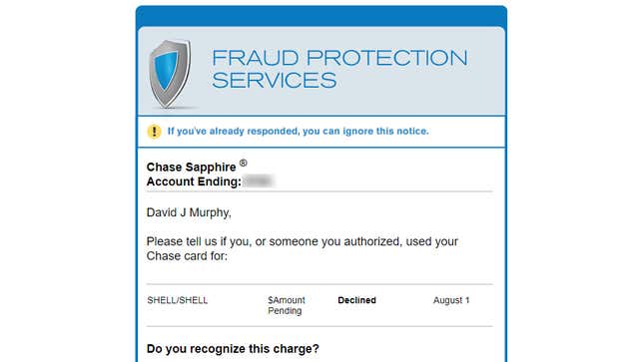The width and height of the screenshot is (644, 362).
Task: Click 'Do you recognize this charge?' question
Action: [233, 349]
